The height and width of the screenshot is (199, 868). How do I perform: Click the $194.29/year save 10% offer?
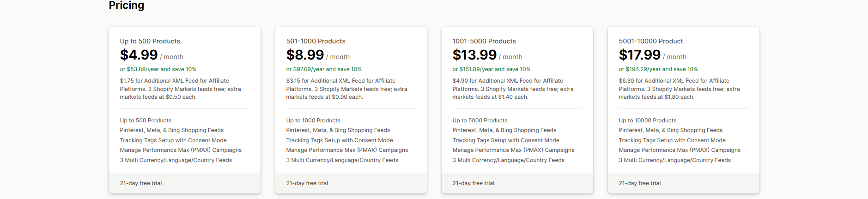pyautogui.click(x=658, y=69)
